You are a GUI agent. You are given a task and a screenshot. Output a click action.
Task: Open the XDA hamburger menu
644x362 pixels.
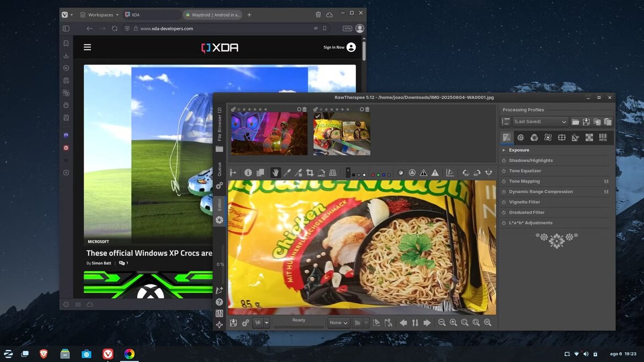87,47
